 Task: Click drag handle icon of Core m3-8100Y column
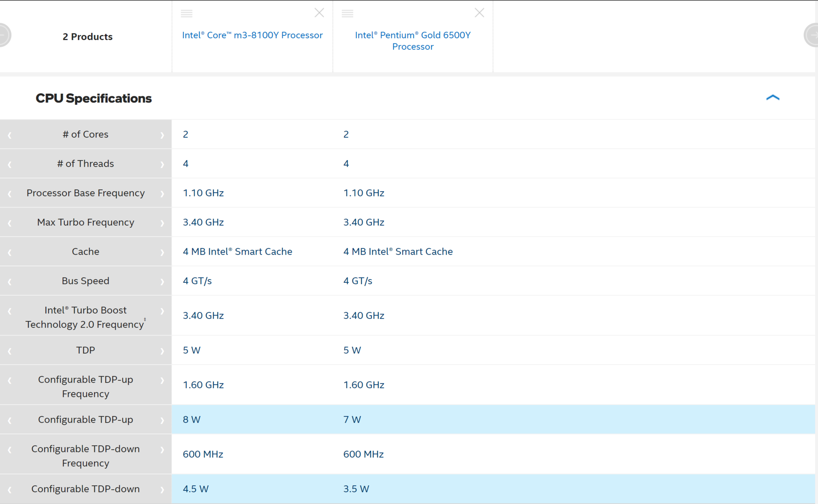187,14
